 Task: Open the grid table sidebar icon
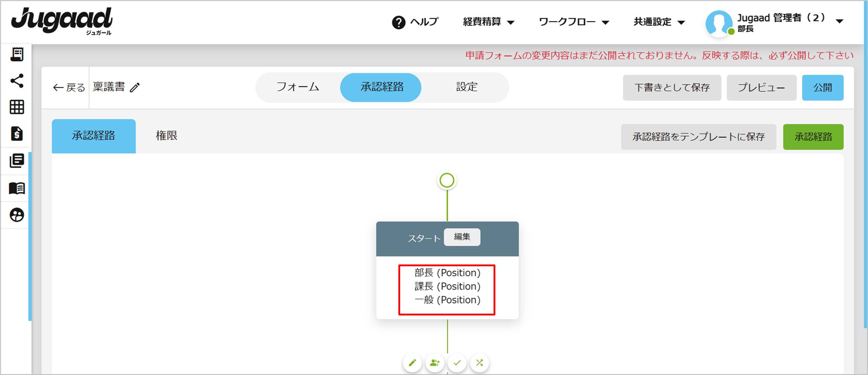coord(17,107)
